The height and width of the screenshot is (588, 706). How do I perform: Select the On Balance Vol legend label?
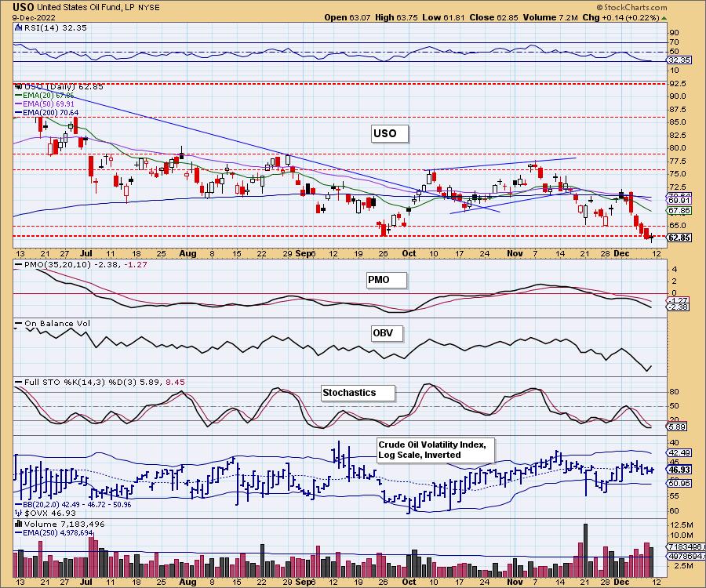(53, 324)
